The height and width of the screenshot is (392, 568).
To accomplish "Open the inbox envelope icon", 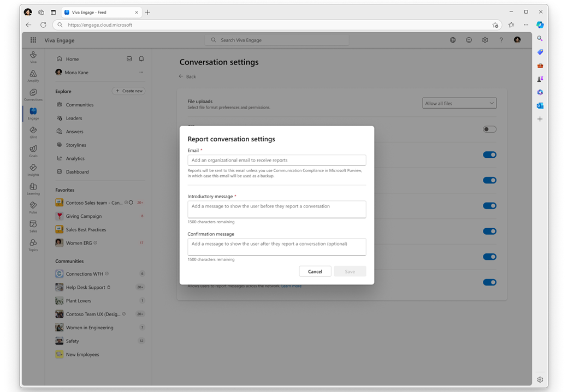I will click(x=129, y=59).
